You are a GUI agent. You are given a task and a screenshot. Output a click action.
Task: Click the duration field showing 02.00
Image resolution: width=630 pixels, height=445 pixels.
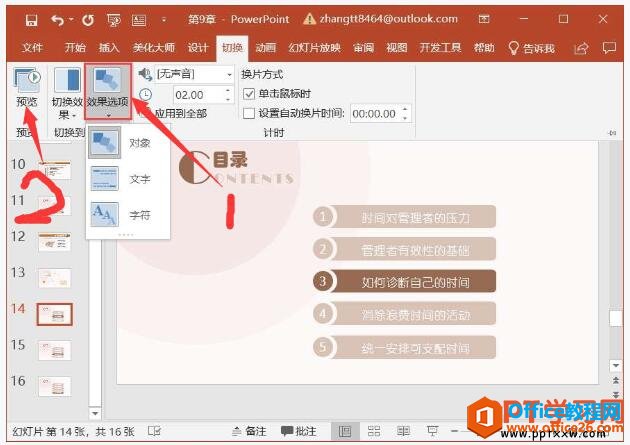pyautogui.click(x=198, y=95)
